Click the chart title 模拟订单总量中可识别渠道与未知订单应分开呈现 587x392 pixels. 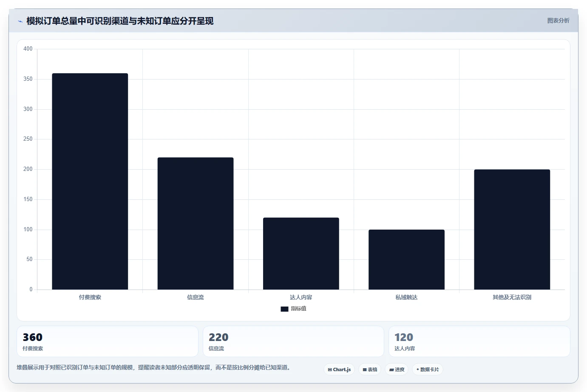120,21
